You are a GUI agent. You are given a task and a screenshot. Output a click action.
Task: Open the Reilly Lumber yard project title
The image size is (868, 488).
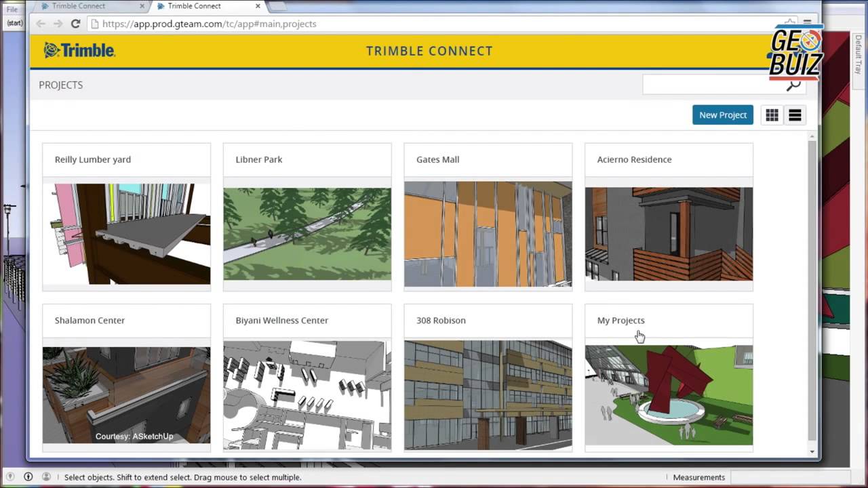click(93, 159)
